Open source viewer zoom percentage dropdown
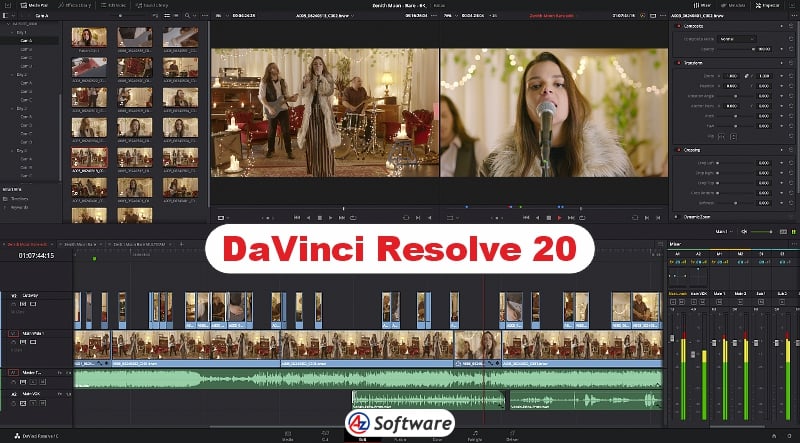The height and width of the screenshot is (443, 800). click(220, 16)
